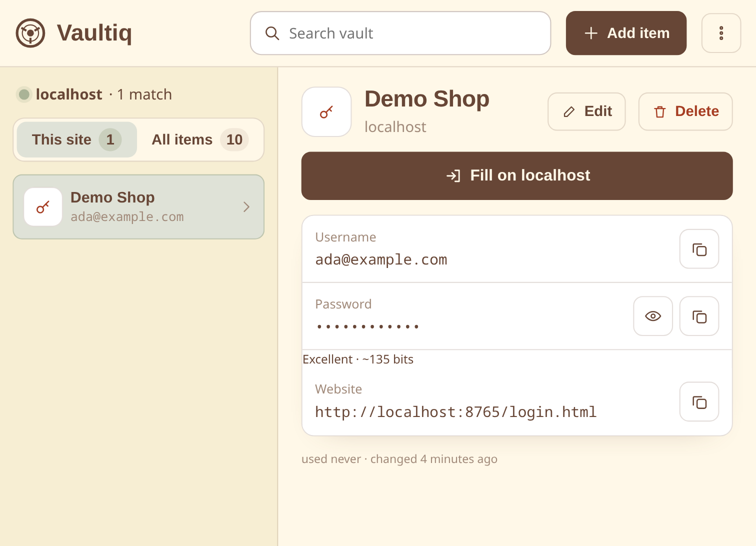Click the Excellent ~135 bits strength text
The height and width of the screenshot is (546, 756).
click(x=358, y=359)
